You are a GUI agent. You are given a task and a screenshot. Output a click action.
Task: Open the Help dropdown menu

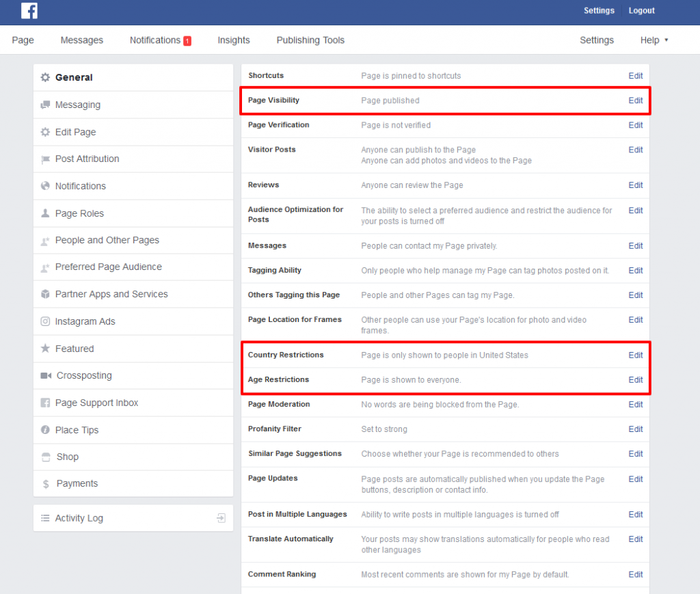pyautogui.click(x=654, y=40)
